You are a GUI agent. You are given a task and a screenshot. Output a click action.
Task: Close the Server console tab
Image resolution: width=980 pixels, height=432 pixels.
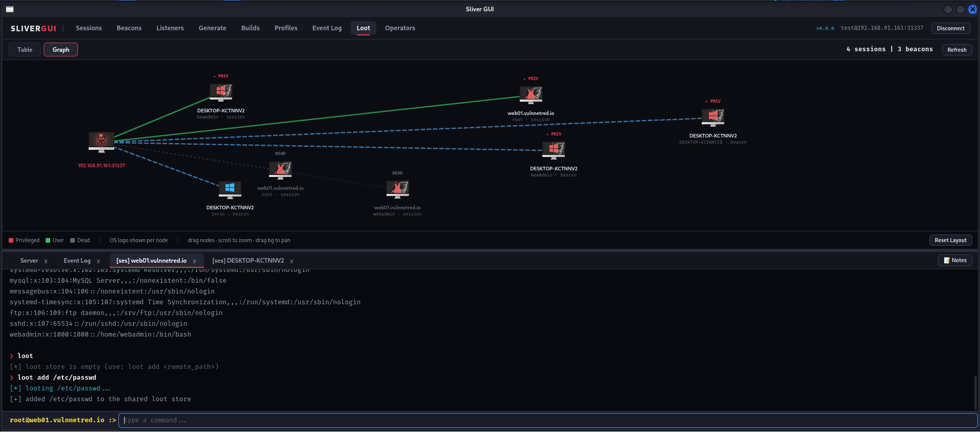[46, 261]
